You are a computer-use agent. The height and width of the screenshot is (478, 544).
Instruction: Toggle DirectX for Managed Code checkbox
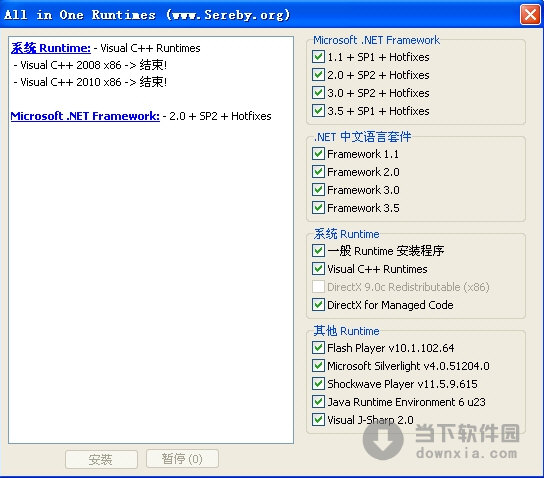pos(318,305)
